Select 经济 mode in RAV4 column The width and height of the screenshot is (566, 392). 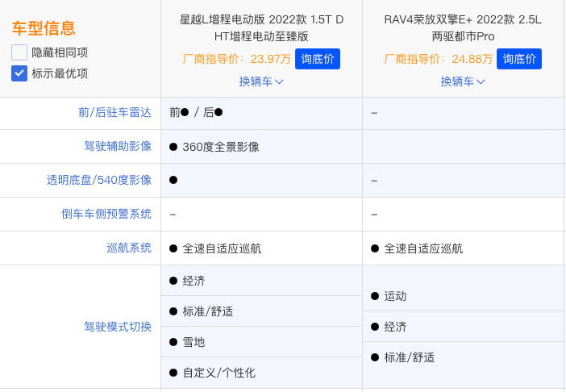coord(395,327)
